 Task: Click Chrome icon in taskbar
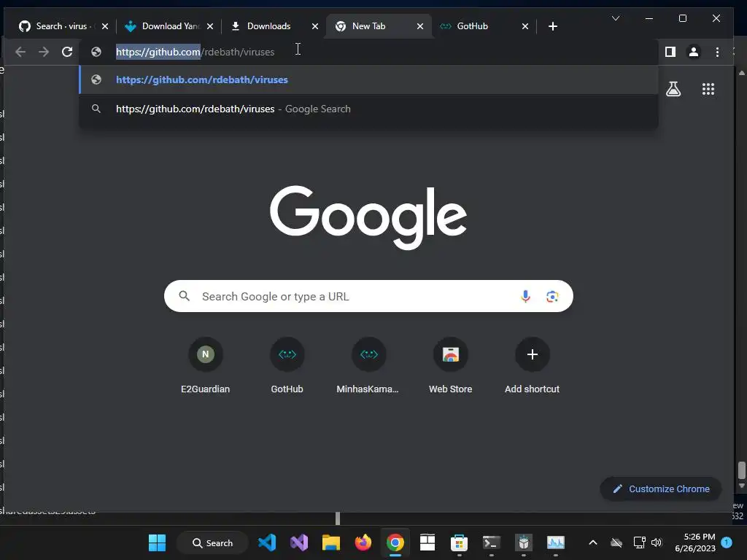pyautogui.click(x=395, y=542)
